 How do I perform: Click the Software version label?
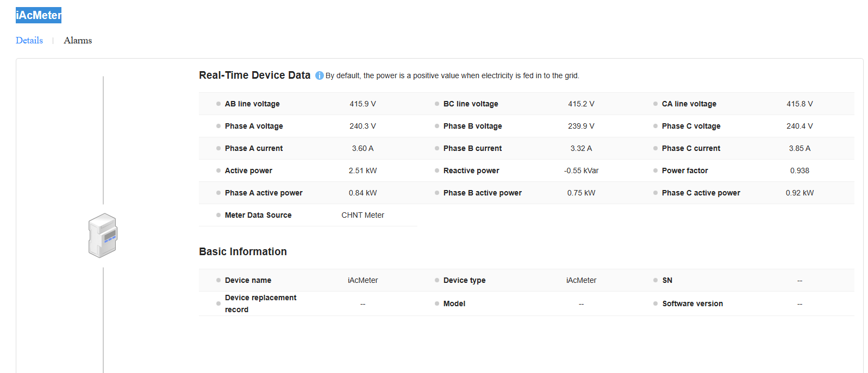(692, 304)
